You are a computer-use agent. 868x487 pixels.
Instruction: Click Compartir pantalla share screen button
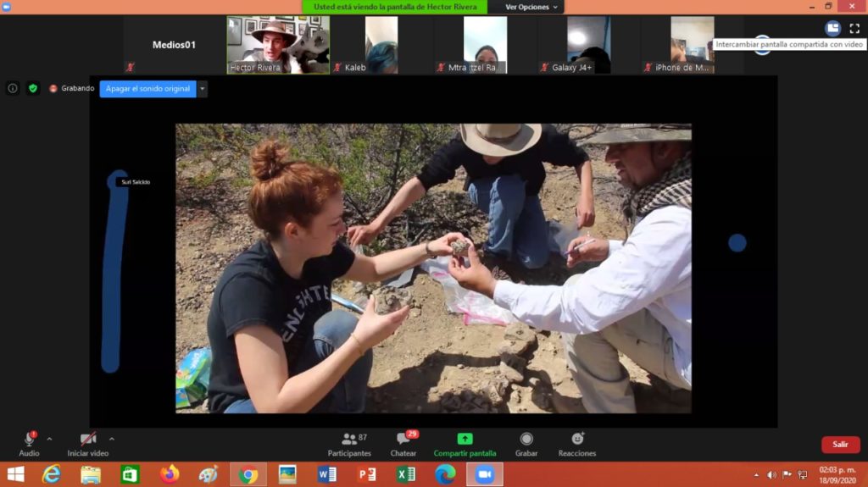pos(465,445)
